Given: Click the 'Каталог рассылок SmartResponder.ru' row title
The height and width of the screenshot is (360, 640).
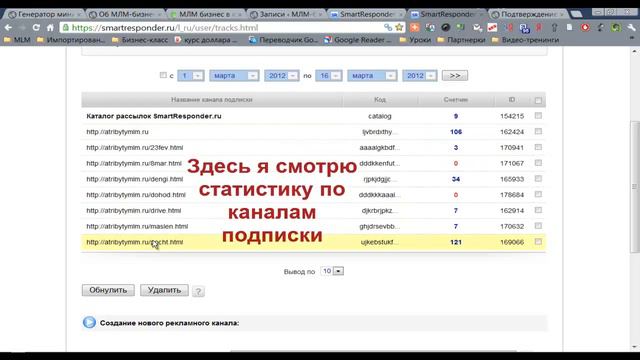Looking at the screenshot, I should (154, 116).
